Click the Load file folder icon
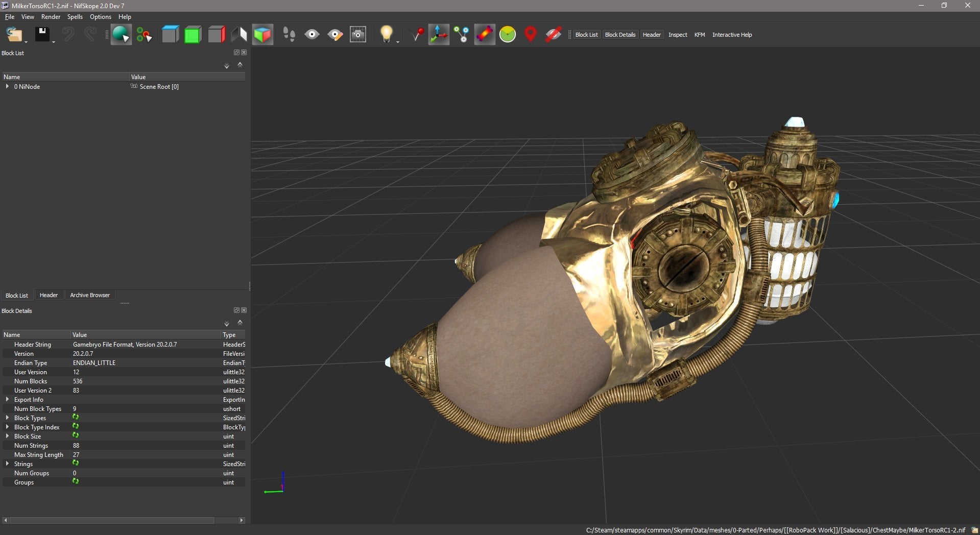980x535 pixels. (x=14, y=35)
